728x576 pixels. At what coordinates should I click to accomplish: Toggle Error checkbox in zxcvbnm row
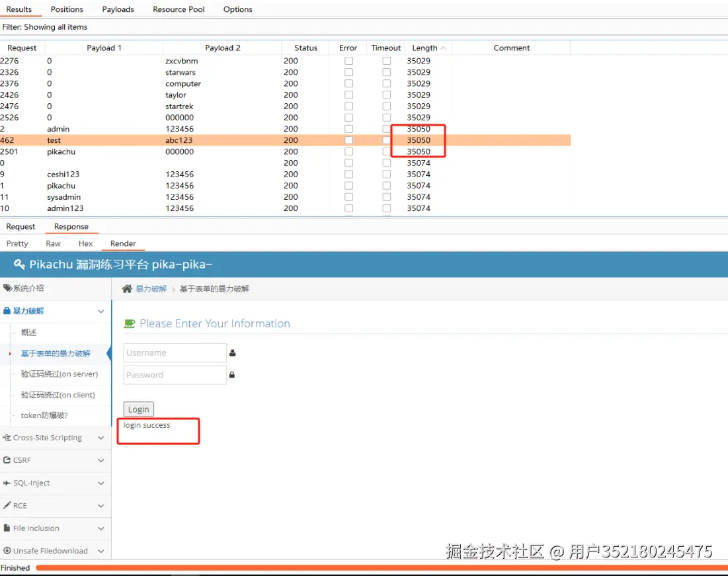click(x=348, y=61)
